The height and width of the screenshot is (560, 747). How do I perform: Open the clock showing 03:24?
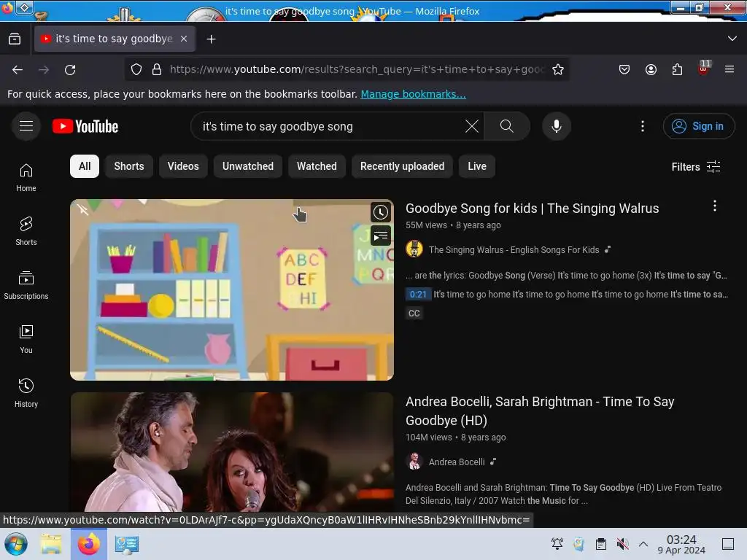pos(681,544)
